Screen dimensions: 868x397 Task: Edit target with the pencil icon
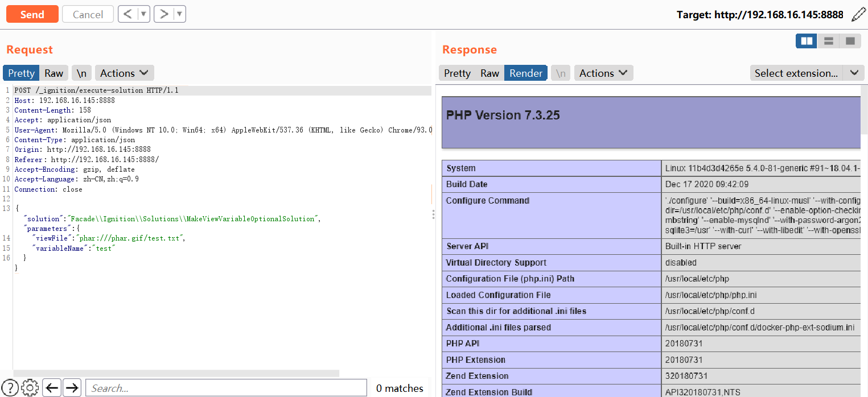(858, 14)
